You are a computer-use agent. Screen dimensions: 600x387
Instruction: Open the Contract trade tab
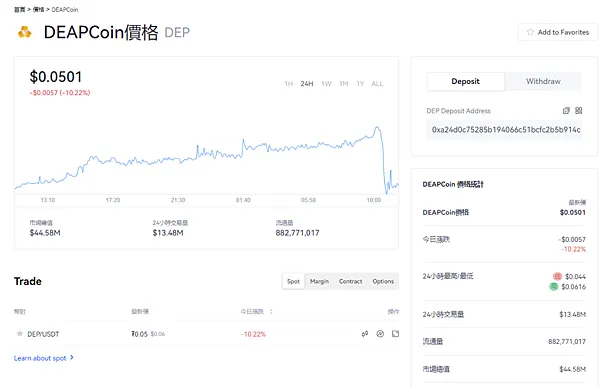[x=351, y=281]
